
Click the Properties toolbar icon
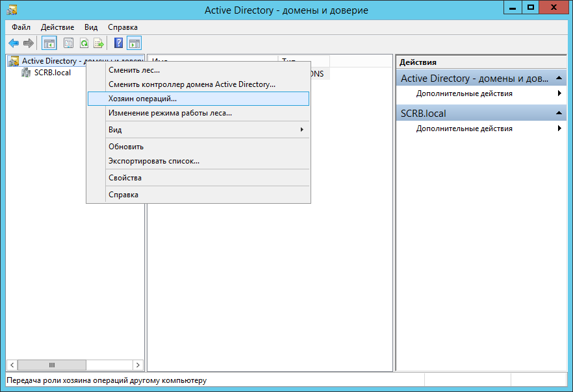tap(68, 43)
